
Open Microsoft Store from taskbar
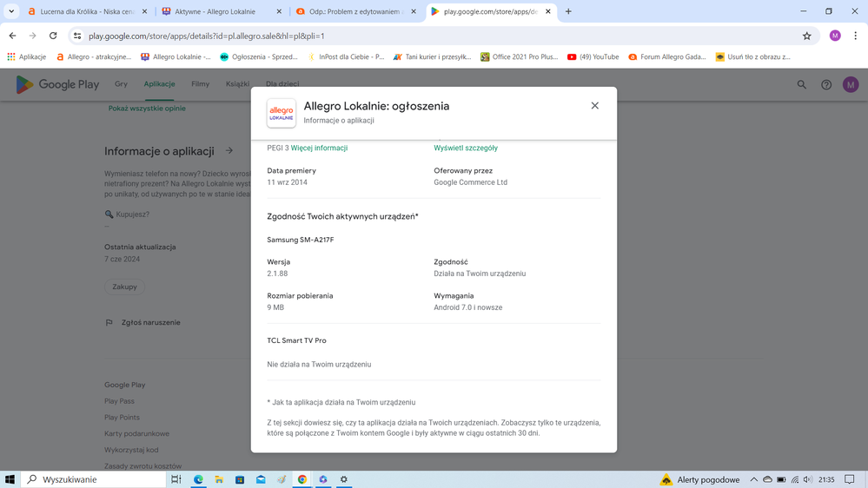tap(240, 479)
